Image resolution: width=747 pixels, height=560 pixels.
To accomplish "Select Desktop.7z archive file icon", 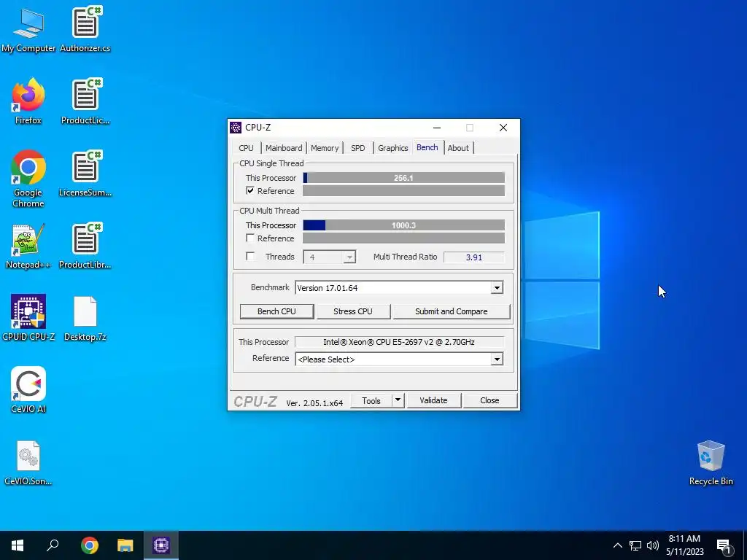I will click(85, 318).
